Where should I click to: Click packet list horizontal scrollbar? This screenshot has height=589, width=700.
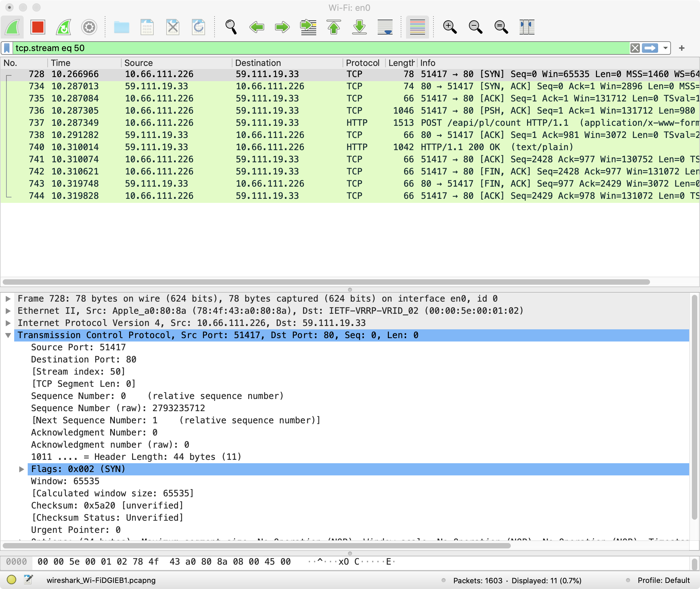pos(326,282)
